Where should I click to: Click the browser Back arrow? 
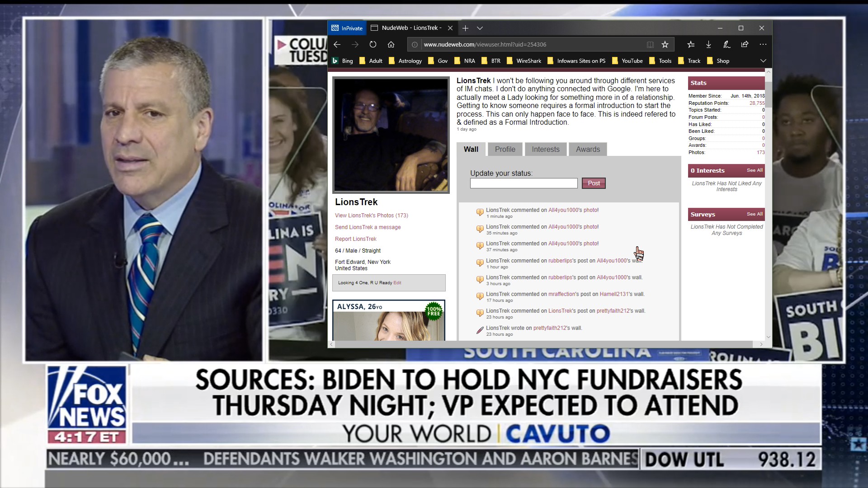[337, 44]
